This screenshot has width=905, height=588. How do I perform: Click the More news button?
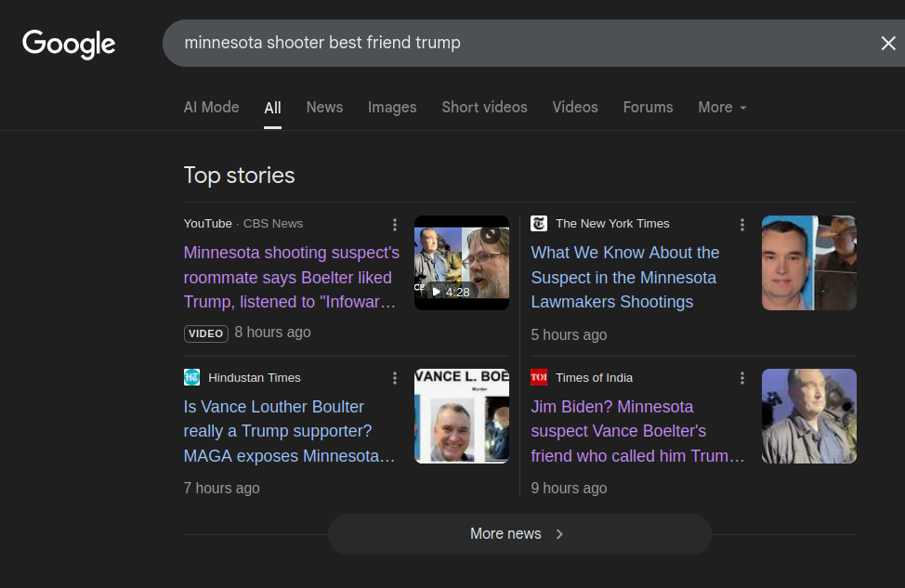(x=519, y=534)
